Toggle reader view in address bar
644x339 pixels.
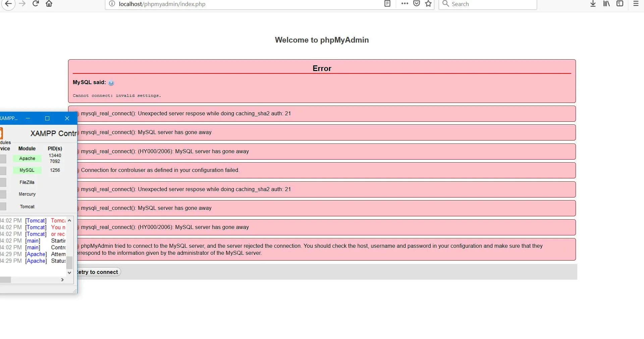(387, 4)
